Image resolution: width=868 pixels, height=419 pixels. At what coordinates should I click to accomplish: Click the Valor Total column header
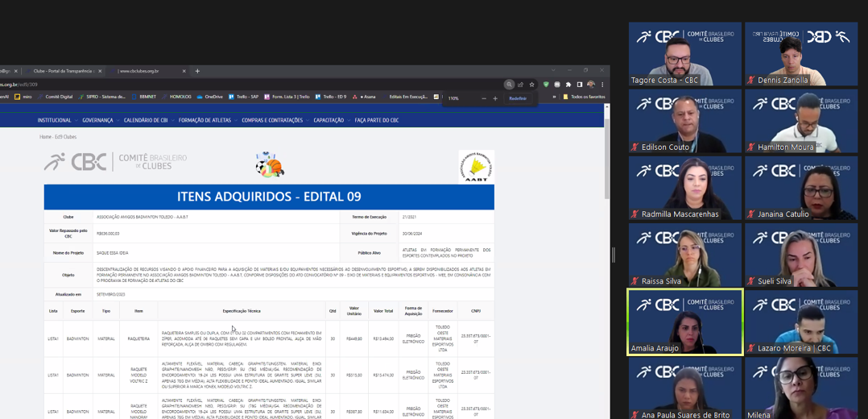383,311
